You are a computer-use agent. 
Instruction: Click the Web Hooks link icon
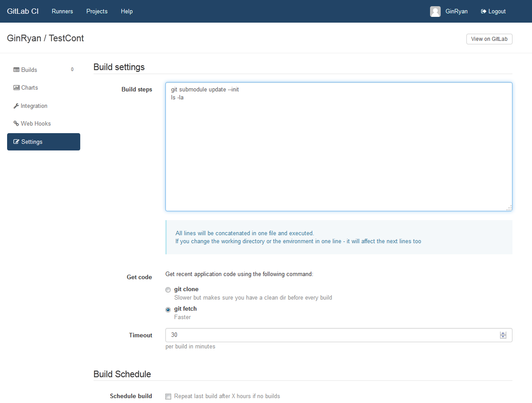click(x=16, y=123)
